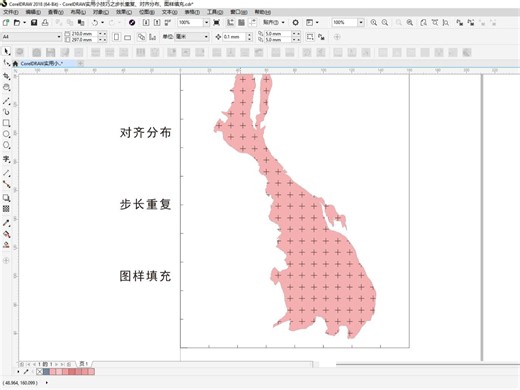This screenshot has height=390, width=520.
Task: Click the Zoom In magnifier icon
Action: (x=374, y=23)
